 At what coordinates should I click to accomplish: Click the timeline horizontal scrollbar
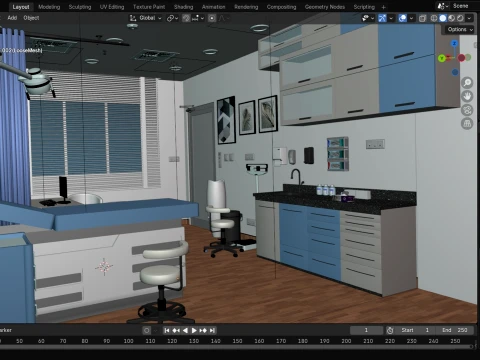(237, 347)
